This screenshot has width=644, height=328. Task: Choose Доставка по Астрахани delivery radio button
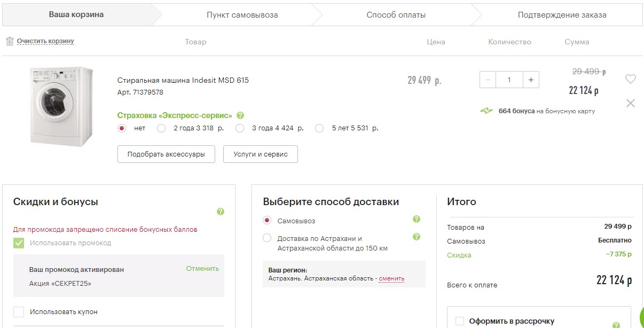pyautogui.click(x=267, y=238)
